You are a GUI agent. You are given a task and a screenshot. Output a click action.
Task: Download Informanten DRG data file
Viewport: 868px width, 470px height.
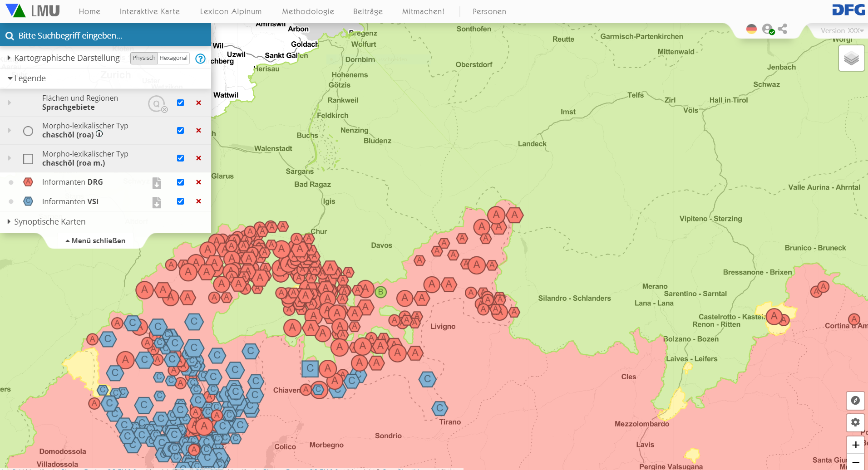click(157, 182)
